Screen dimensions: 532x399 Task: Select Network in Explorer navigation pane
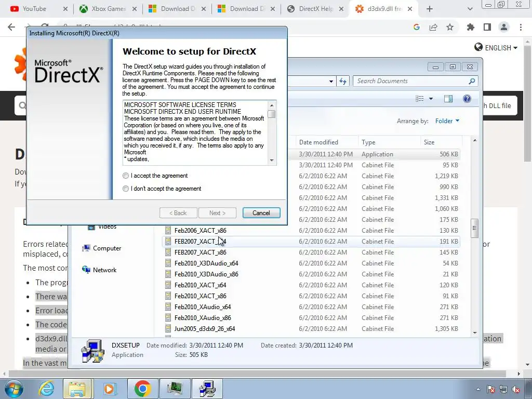coord(99,270)
